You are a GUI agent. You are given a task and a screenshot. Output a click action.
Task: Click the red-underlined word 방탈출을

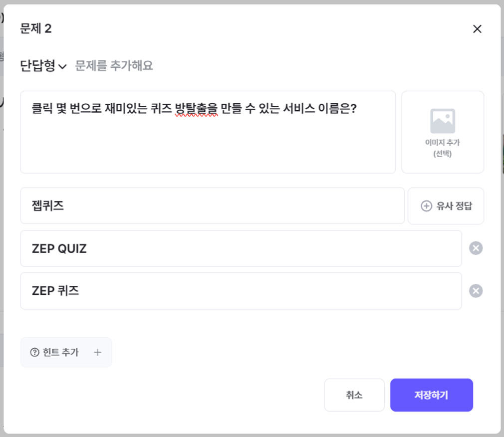coord(197,109)
